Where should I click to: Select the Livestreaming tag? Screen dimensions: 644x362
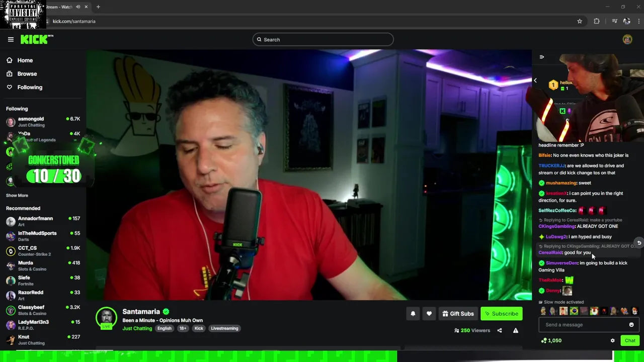click(225, 328)
